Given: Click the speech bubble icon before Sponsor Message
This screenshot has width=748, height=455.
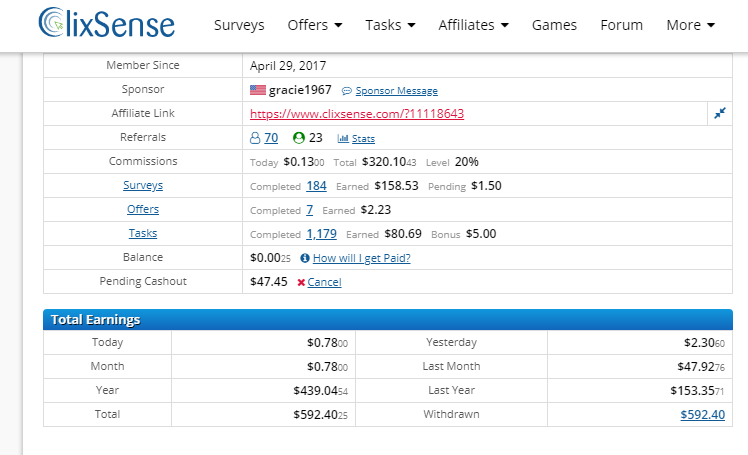Looking at the screenshot, I should 347,91.
